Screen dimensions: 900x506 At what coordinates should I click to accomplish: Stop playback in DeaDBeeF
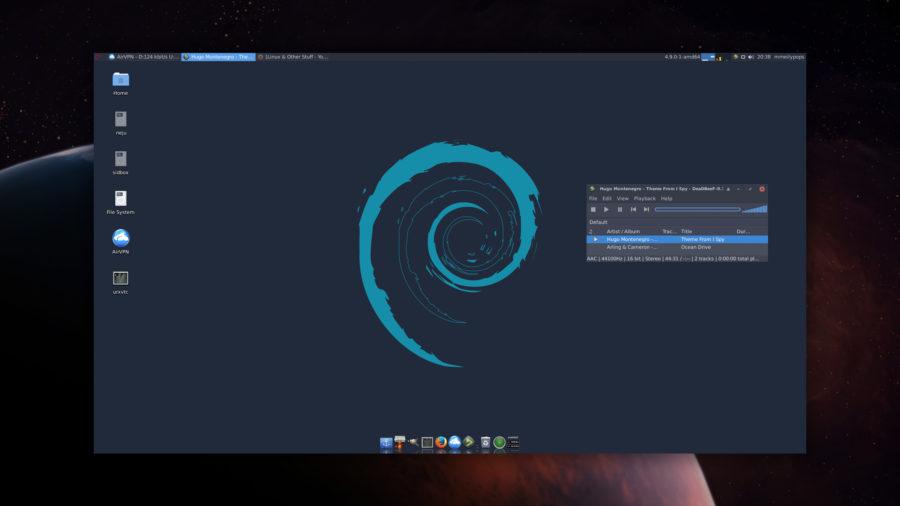tap(593, 209)
